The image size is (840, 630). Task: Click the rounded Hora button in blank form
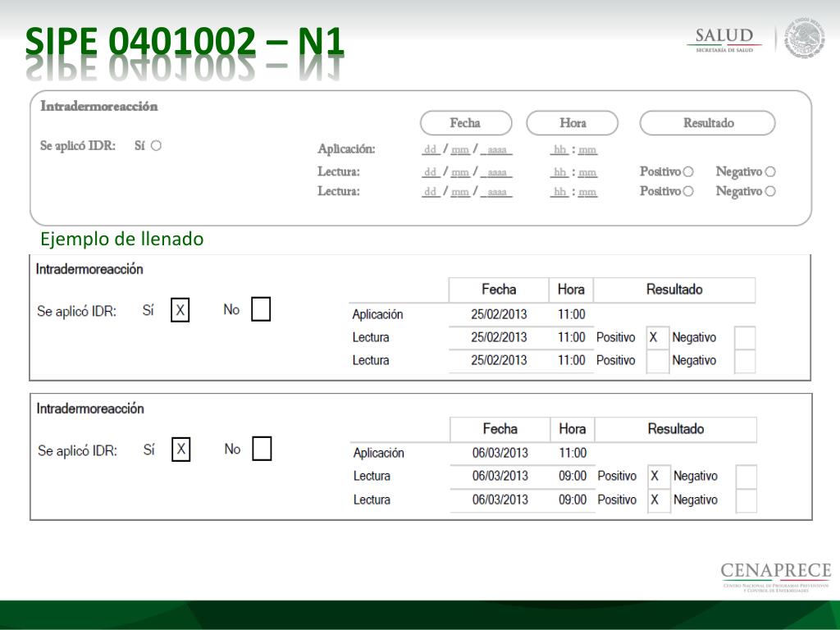click(x=572, y=123)
